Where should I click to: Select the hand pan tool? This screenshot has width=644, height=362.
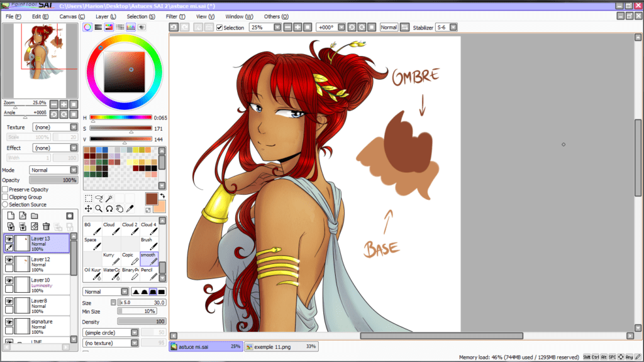pyautogui.click(x=119, y=209)
